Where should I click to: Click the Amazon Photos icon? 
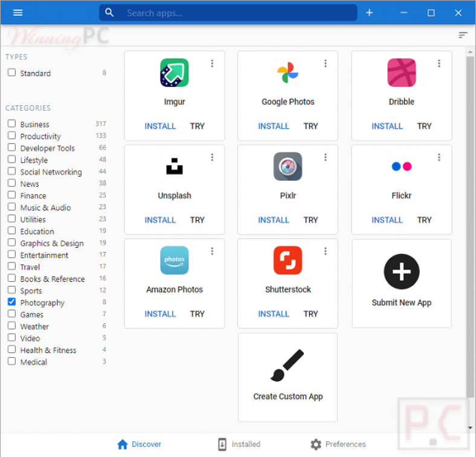pos(174,260)
